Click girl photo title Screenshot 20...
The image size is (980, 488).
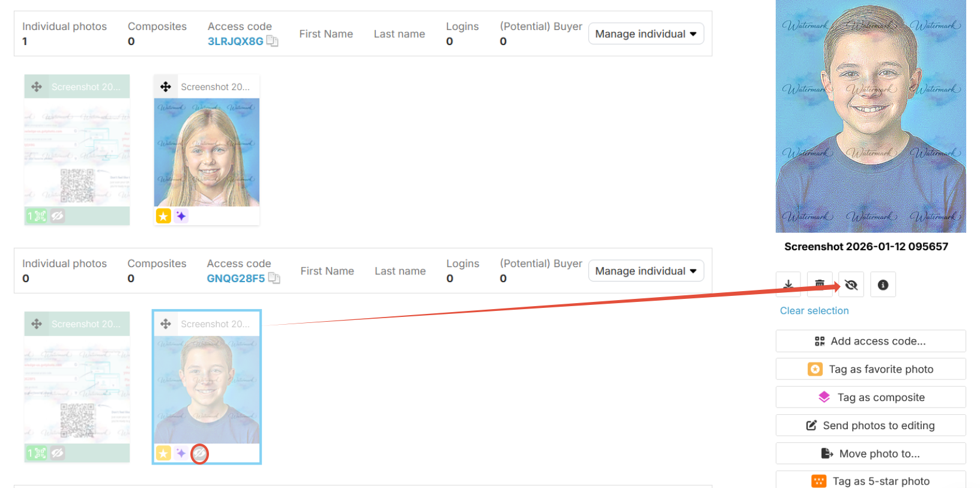pos(215,87)
